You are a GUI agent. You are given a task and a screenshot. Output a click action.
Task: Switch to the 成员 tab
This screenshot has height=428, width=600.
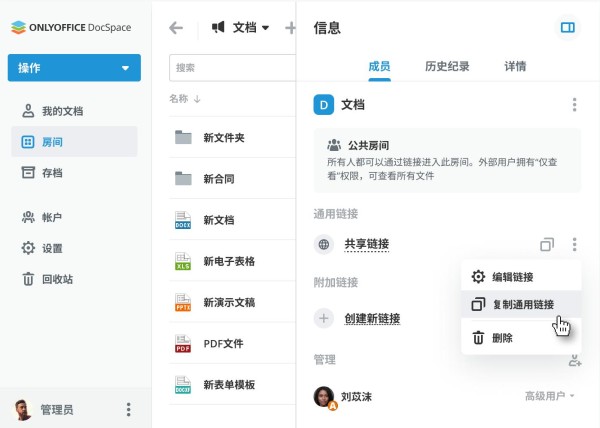[379, 67]
